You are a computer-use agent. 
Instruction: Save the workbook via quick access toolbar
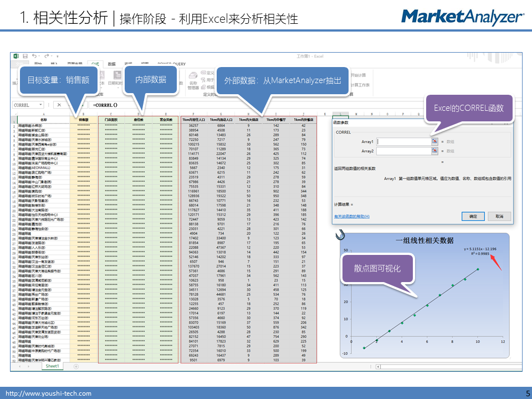25,56
